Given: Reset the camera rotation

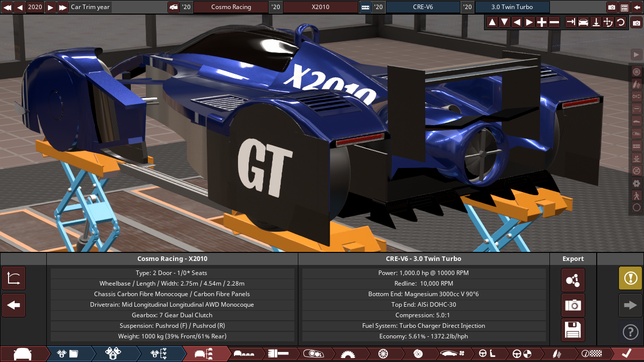Looking at the screenshot, I should (621, 22).
